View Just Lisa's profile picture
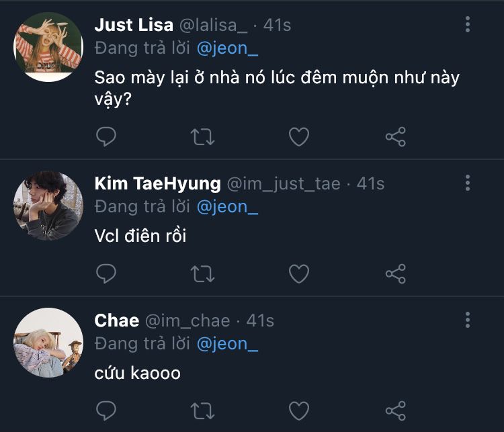The height and width of the screenshot is (432, 504). point(48,47)
